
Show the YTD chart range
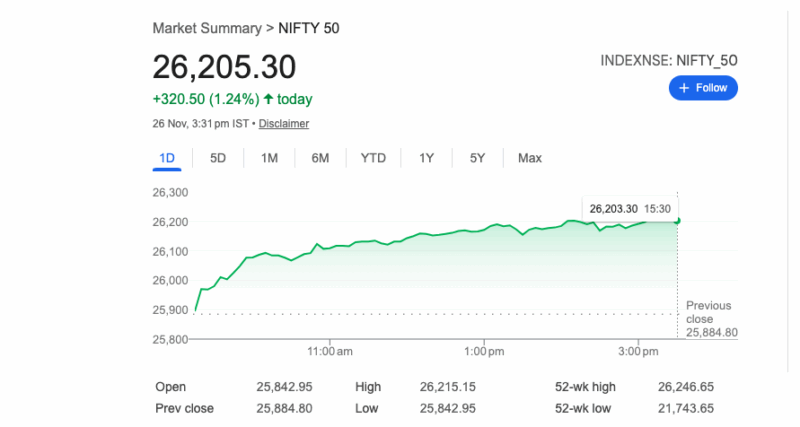click(x=373, y=158)
